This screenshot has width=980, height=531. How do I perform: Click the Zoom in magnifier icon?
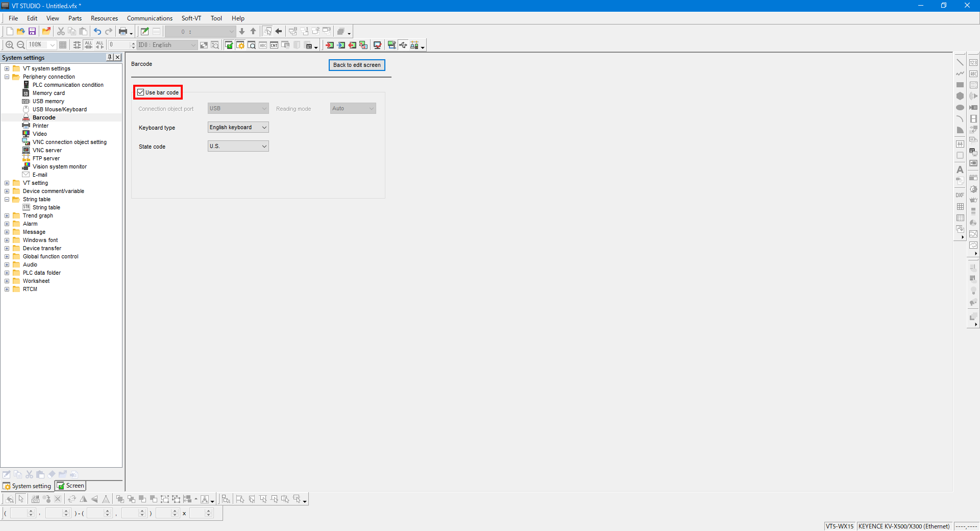(9, 45)
